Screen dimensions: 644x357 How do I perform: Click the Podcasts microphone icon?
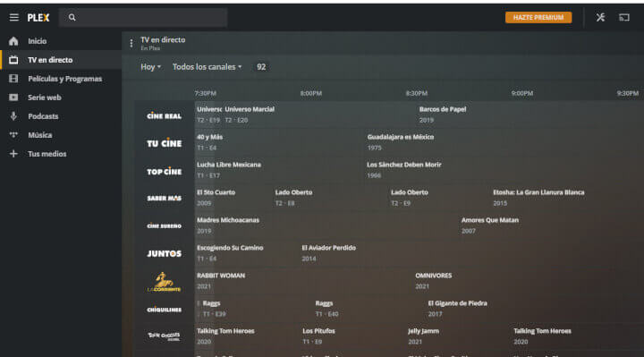(x=13, y=116)
